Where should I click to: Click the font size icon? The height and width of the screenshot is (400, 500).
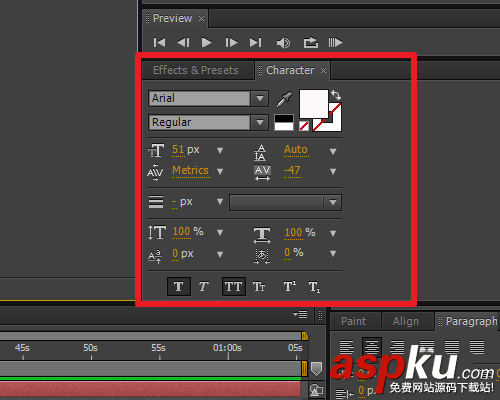(x=156, y=150)
